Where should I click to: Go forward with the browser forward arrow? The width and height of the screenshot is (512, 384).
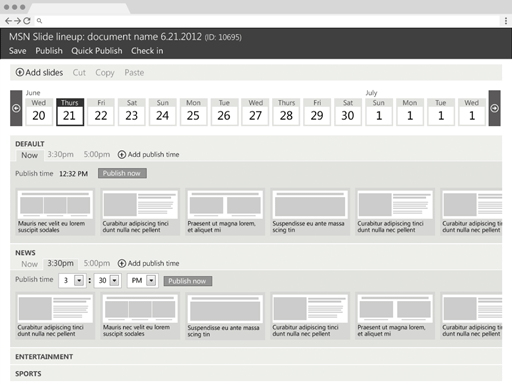point(17,21)
